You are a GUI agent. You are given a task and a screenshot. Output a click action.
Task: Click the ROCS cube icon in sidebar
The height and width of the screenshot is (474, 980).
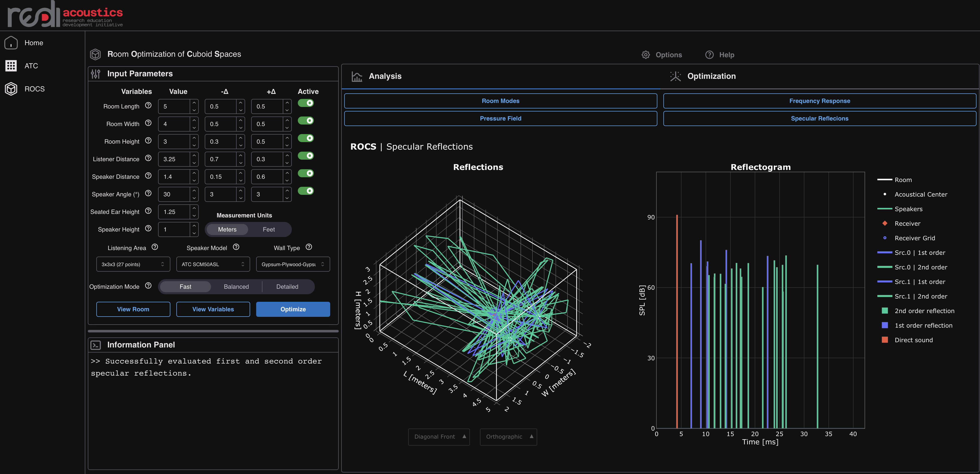[11, 89]
